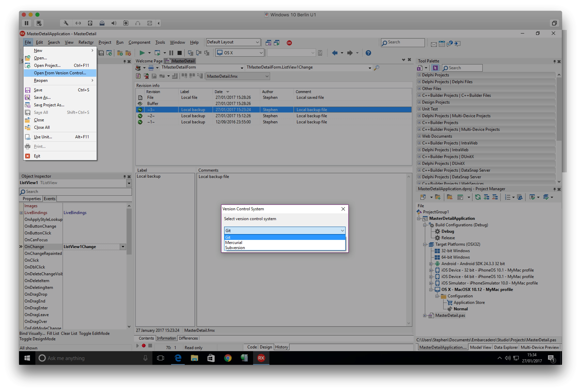Click the Windows Start button
This screenshot has width=581, height=392.
[x=27, y=358]
